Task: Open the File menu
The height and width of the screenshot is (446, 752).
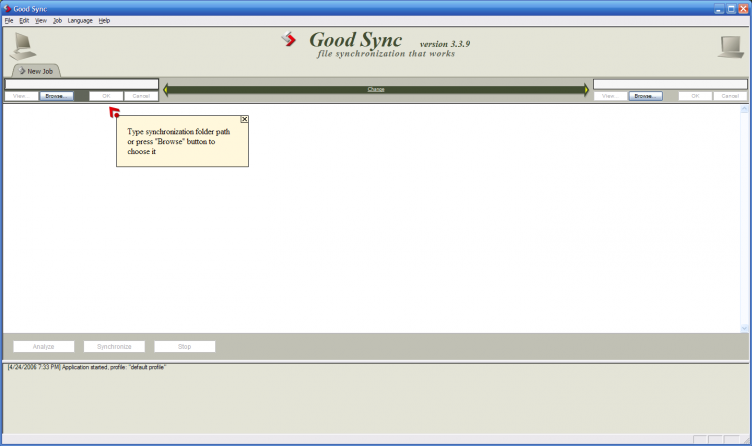Action: point(9,20)
